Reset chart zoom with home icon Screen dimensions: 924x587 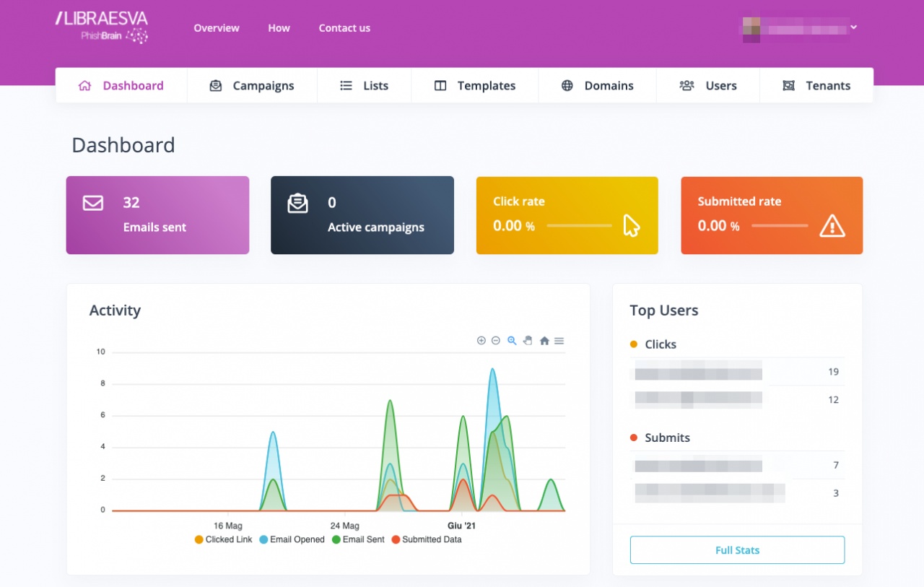coord(544,341)
